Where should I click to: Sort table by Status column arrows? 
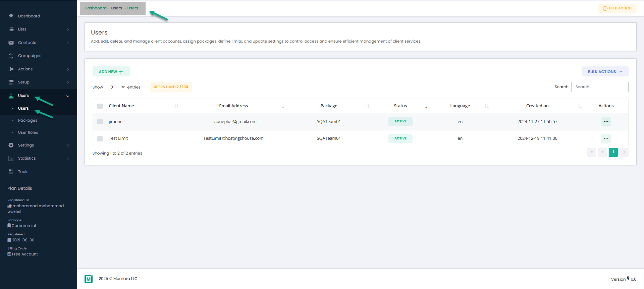425,106
